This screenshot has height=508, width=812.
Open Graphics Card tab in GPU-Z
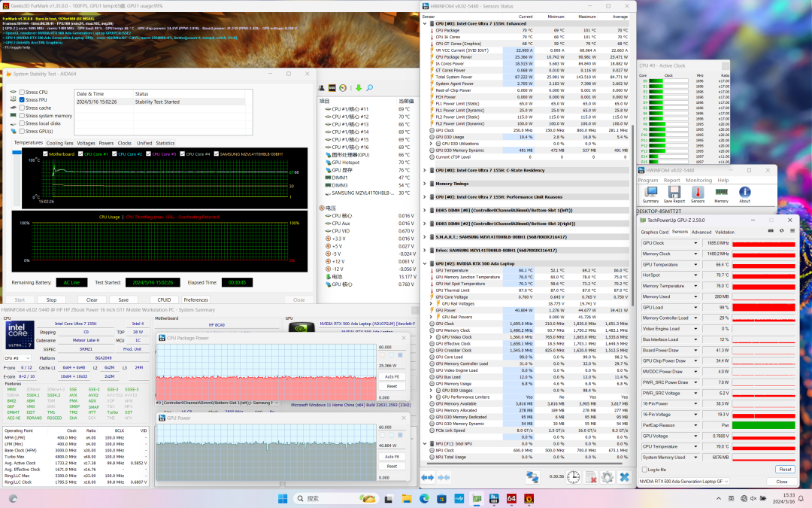(x=655, y=233)
